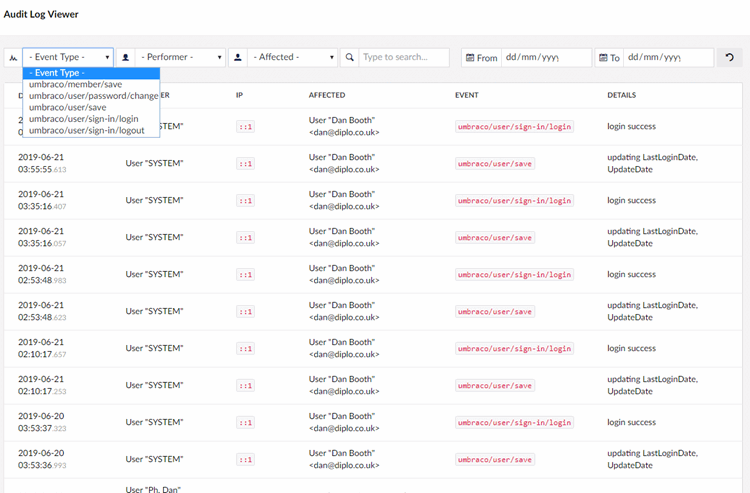Click the To calendar icon
The image size is (750, 493).
click(604, 58)
